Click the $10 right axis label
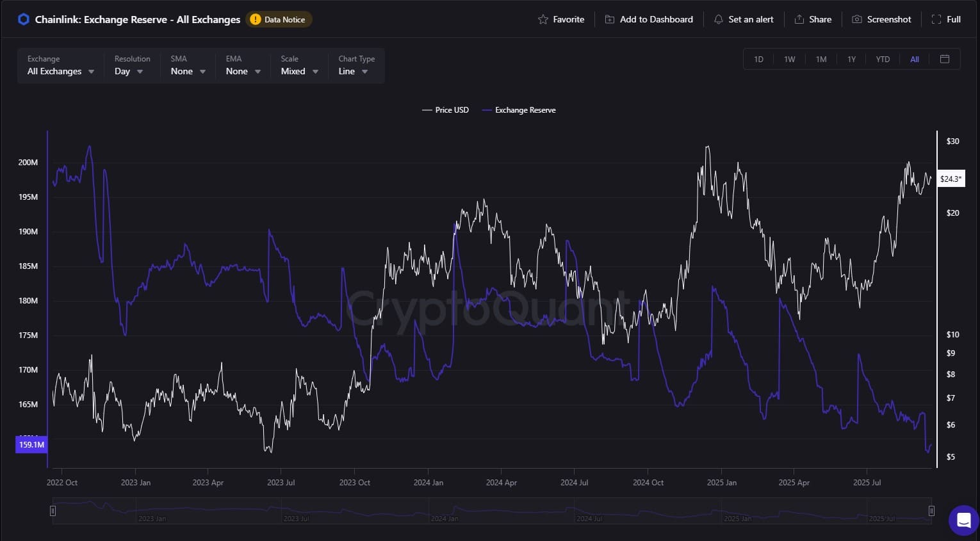The height and width of the screenshot is (541, 980). coord(953,335)
